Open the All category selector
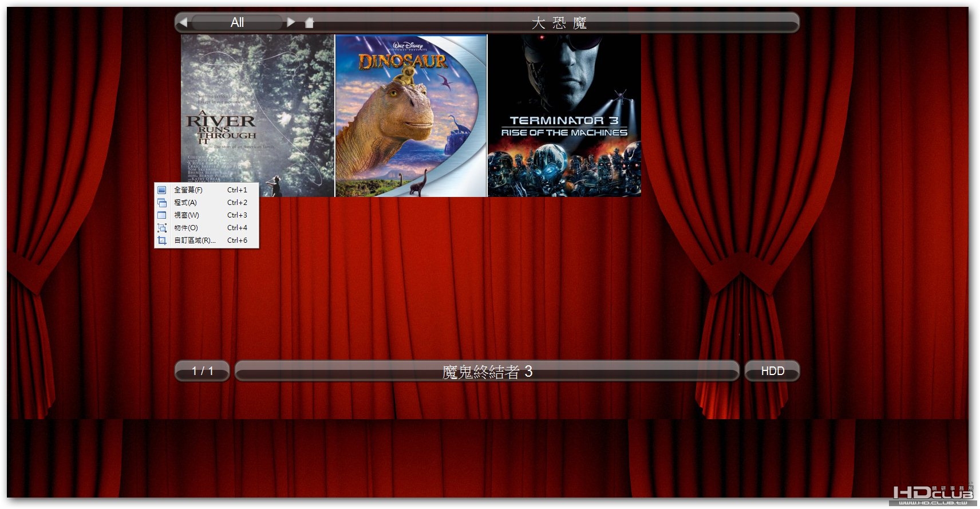The image size is (980, 509). pyautogui.click(x=237, y=22)
